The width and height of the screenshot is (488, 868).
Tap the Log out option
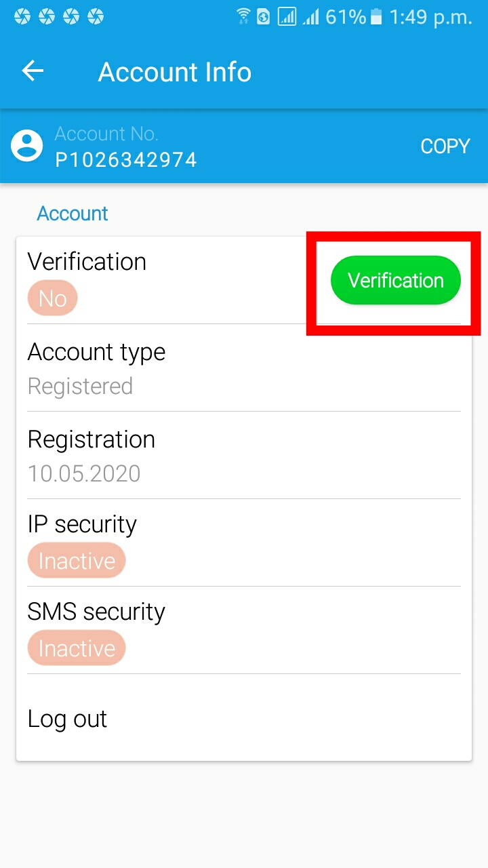[x=67, y=719]
